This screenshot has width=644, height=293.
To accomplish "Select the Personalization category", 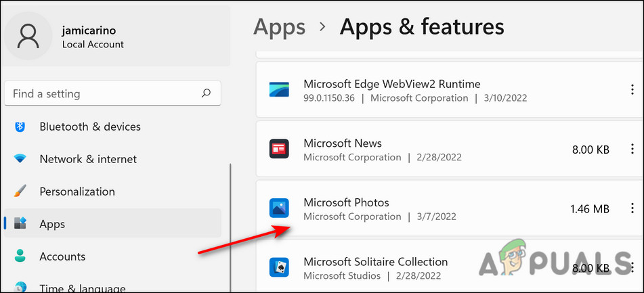I will coord(112,191).
